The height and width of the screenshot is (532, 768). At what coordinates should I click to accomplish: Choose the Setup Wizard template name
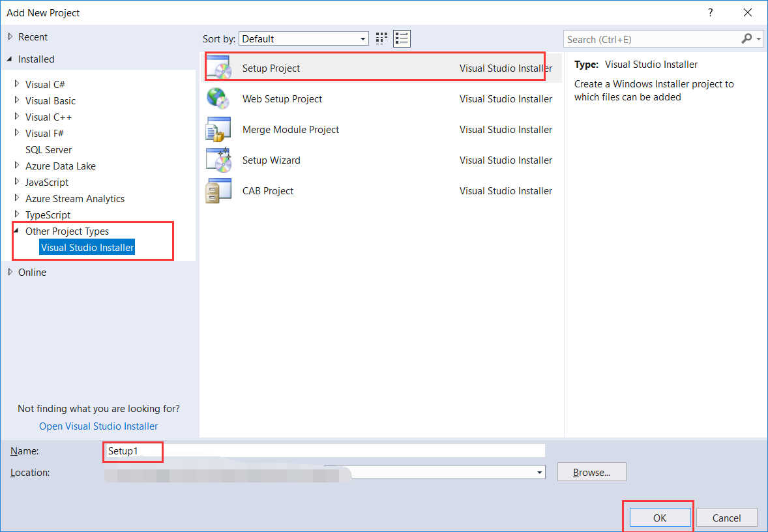pos(271,160)
